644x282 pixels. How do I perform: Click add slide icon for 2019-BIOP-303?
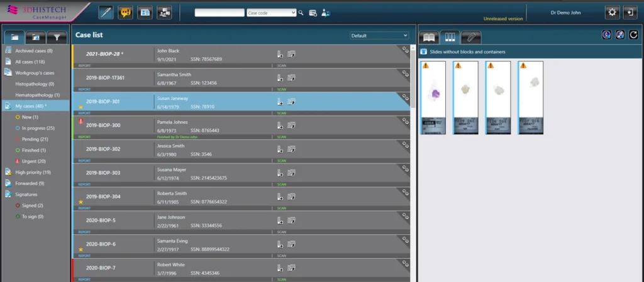pos(280,173)
